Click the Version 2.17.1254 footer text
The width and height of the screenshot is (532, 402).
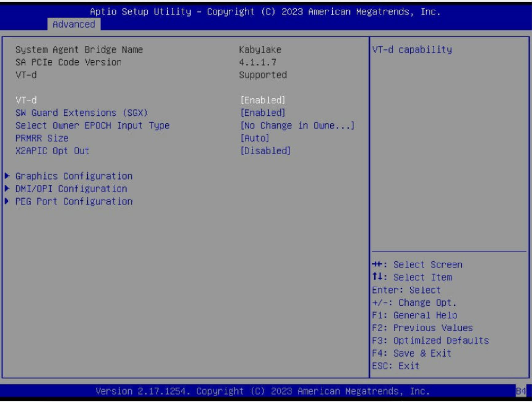click(263, 391)
